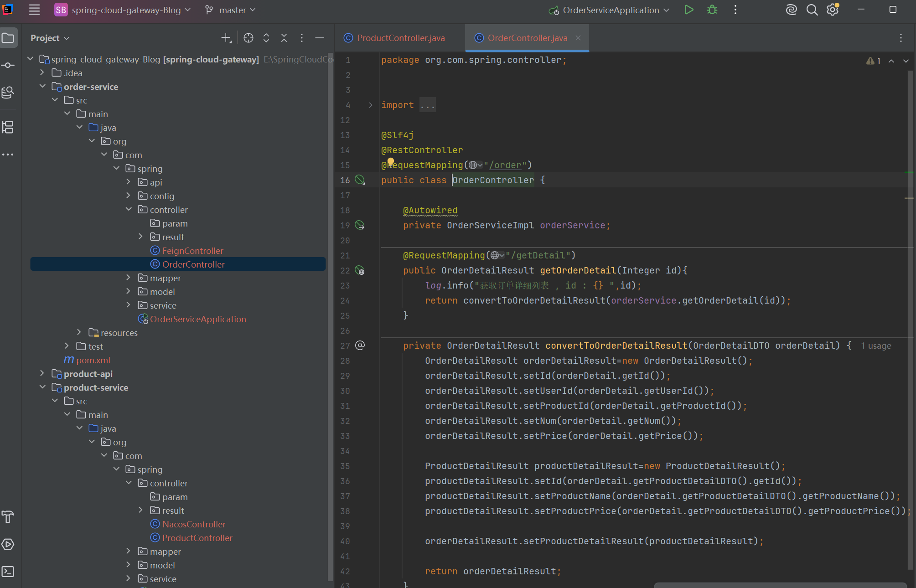Click the yellow intention lightbulb on line 15
The image size is (916, 588).
[x=391, y=161]
